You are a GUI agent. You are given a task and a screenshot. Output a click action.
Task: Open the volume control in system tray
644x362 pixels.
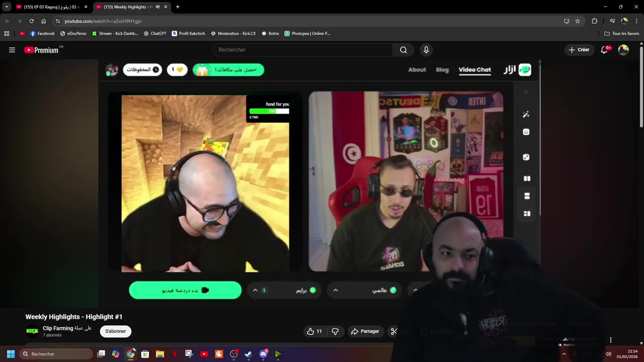(x=608, y=354)
